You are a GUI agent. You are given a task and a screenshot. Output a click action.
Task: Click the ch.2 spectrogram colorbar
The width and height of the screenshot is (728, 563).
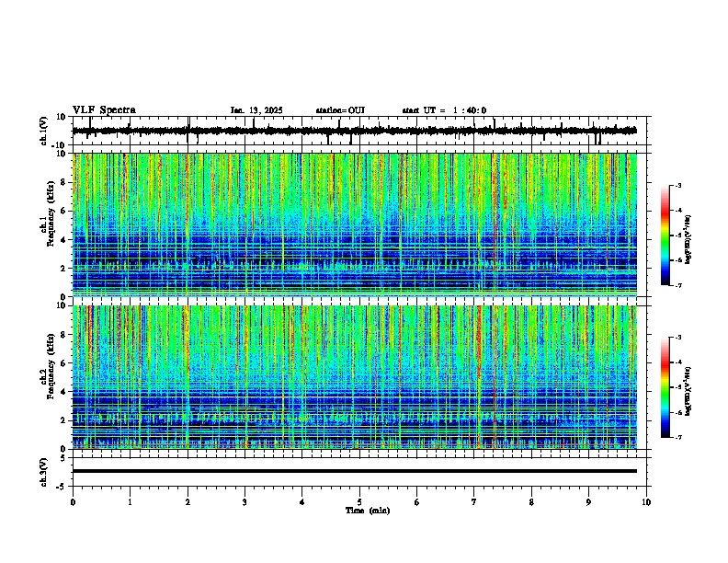tap(665, 387)
